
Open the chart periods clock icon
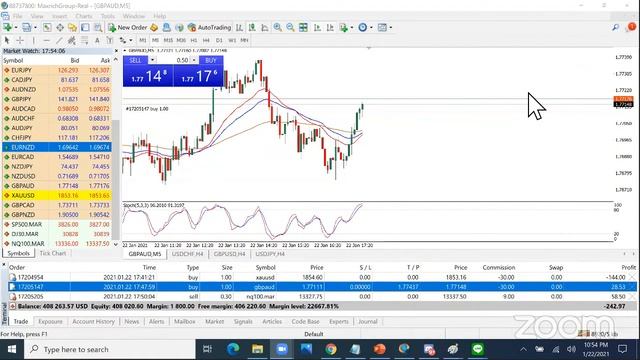(362, 27)
